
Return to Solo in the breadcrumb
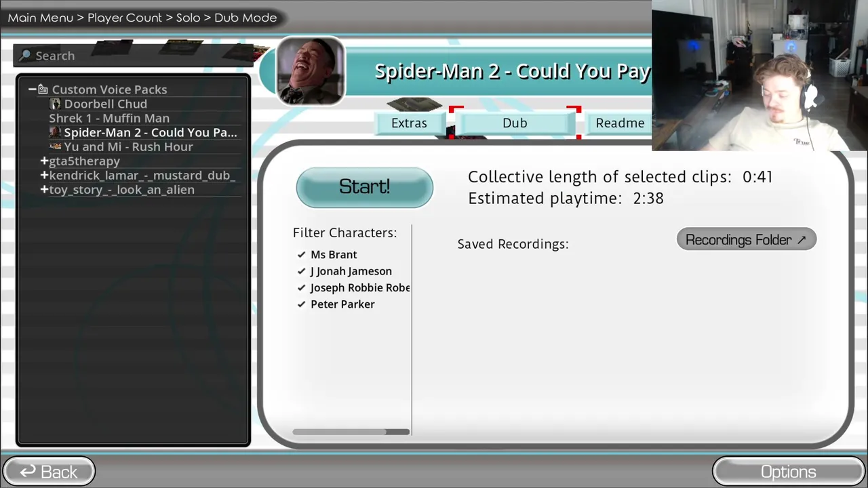click(188, 18)
